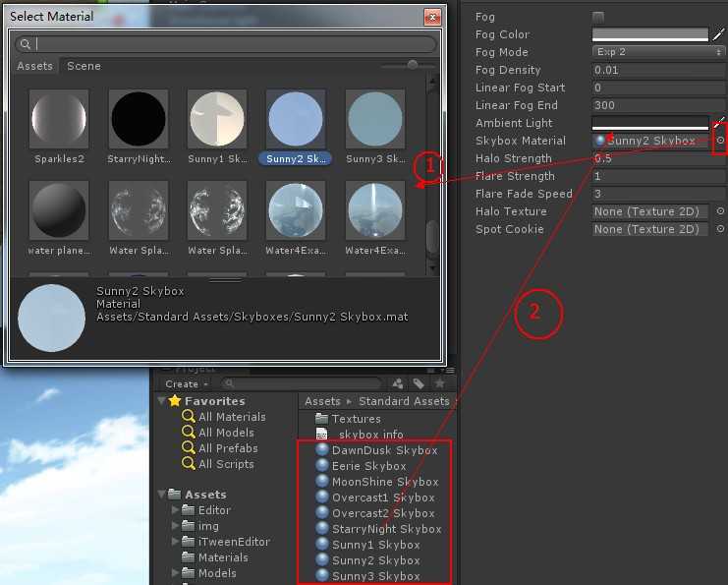Click the search by type icon

pyautogui.click(x=398, y=383)
